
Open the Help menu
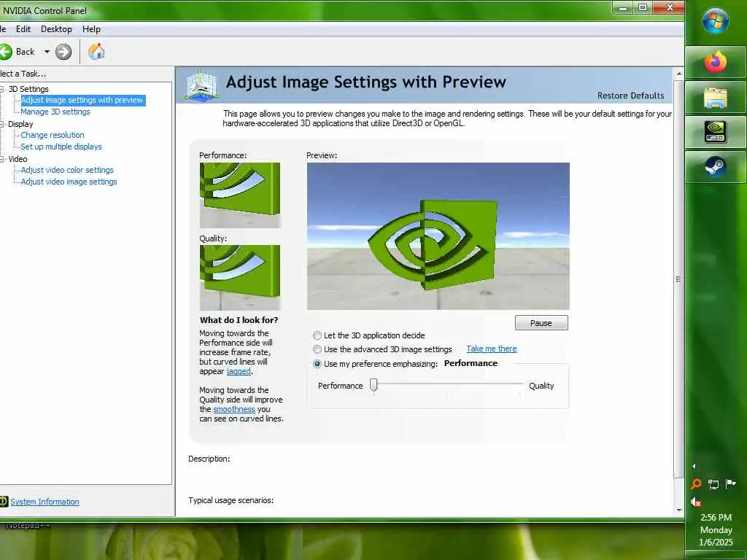pos(91,29)
